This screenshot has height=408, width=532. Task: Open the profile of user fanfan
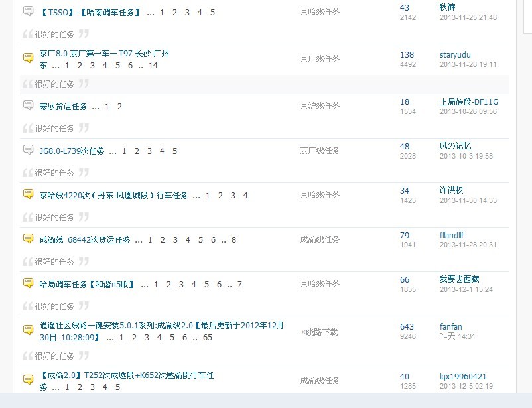[450, 326]
